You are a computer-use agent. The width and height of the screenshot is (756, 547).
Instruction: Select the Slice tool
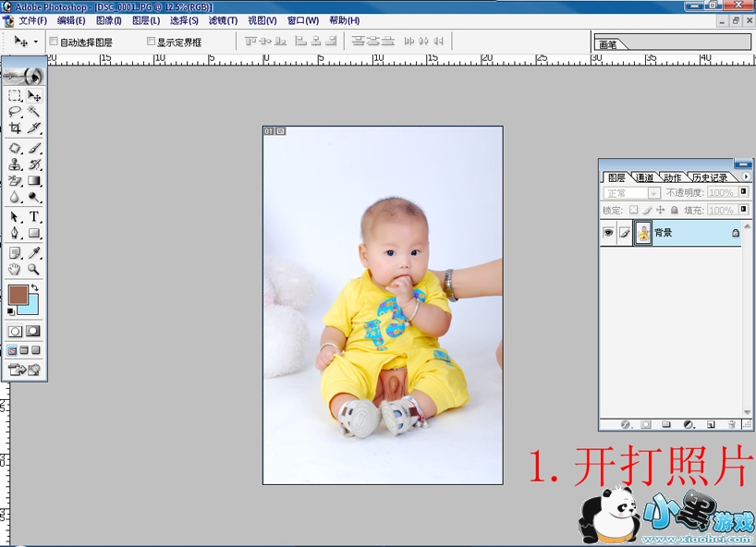tap(34, 128)
